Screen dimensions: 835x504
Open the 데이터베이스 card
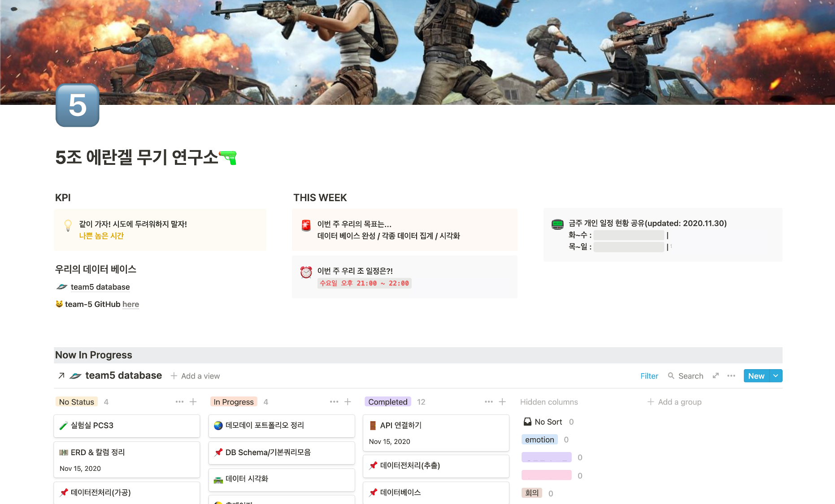[436, 493]
